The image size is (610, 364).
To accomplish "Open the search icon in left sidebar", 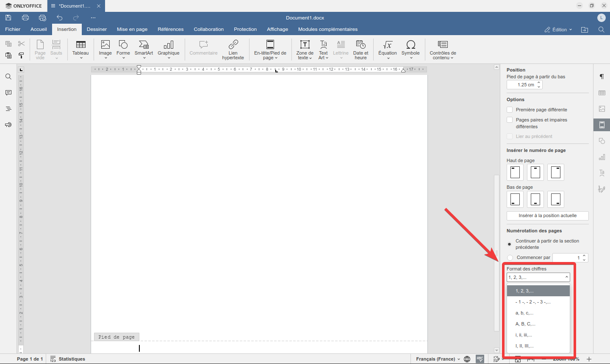I will coord(8,77).
